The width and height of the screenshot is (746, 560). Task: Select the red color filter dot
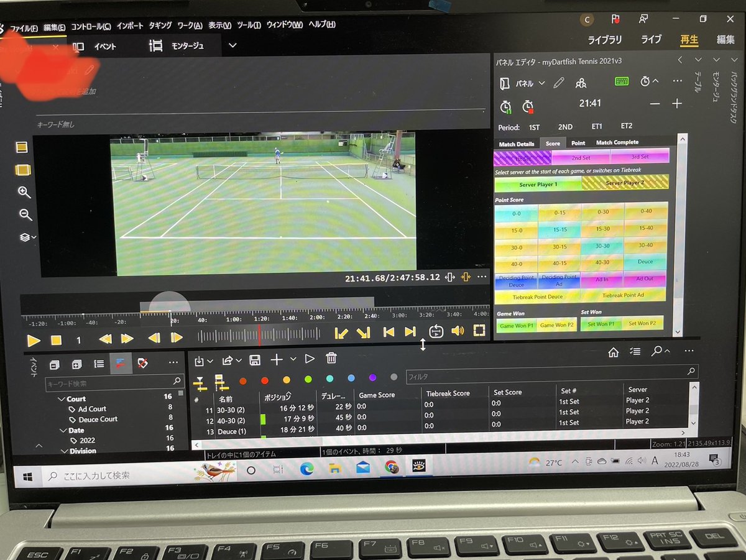[265, 380]
